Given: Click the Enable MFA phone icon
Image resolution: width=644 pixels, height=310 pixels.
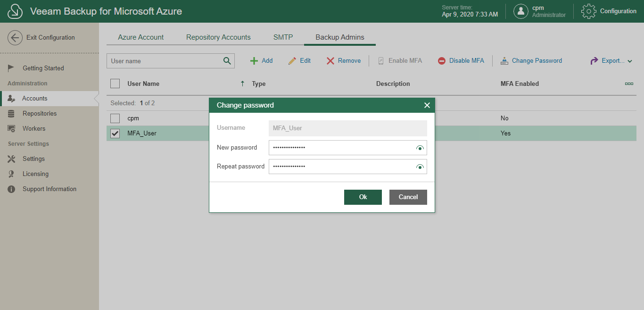Looking at the screenshot, I should point(381,61).
